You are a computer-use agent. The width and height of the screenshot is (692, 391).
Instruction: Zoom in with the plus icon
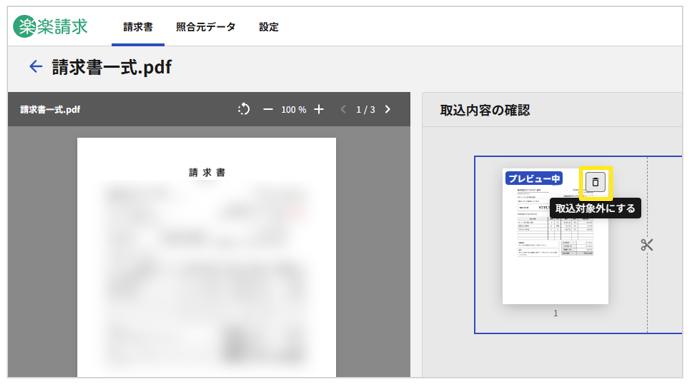(x=319, y=109)
